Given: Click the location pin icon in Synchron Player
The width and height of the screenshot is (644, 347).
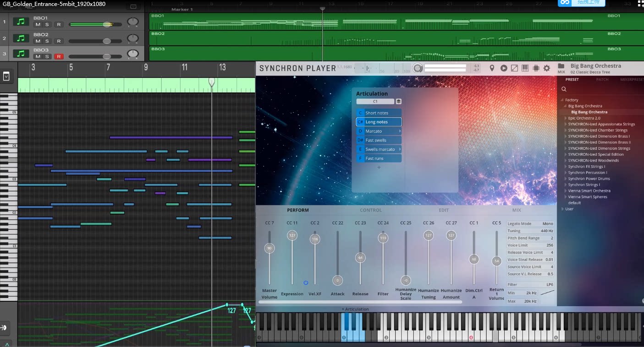Looking at the screenshot, I should [x=492, y=68].
